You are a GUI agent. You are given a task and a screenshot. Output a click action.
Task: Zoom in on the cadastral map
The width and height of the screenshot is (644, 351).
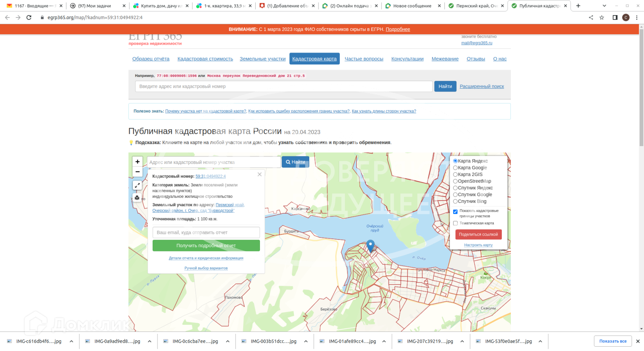[138, 162]
